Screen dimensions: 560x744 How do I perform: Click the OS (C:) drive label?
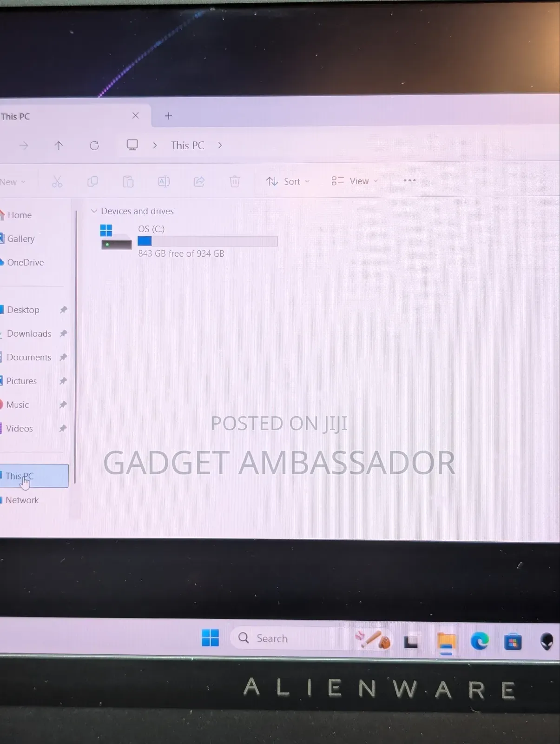[152, 229]
